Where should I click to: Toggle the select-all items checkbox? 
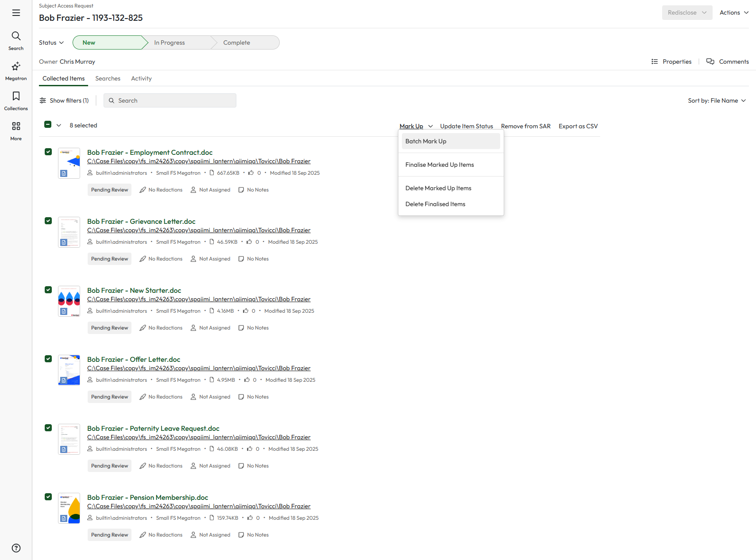click(x=48, y=125)
